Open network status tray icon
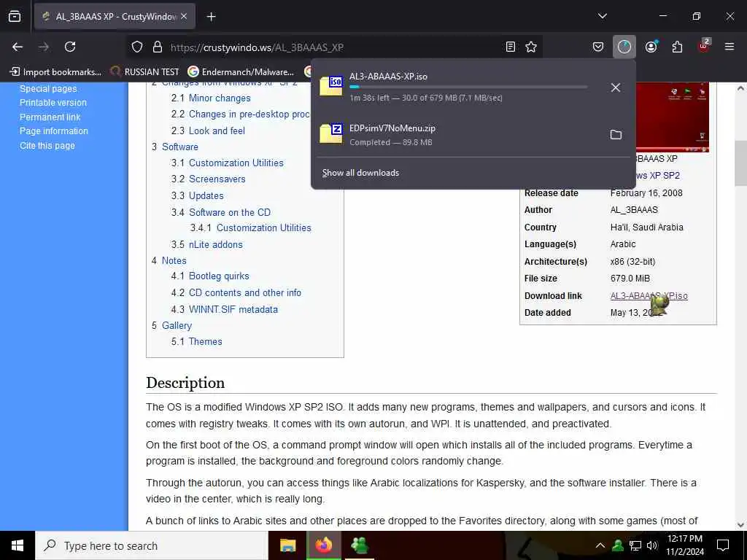This screenshot has height=560, width=747. pyautogui.click(x=635, y=545)
